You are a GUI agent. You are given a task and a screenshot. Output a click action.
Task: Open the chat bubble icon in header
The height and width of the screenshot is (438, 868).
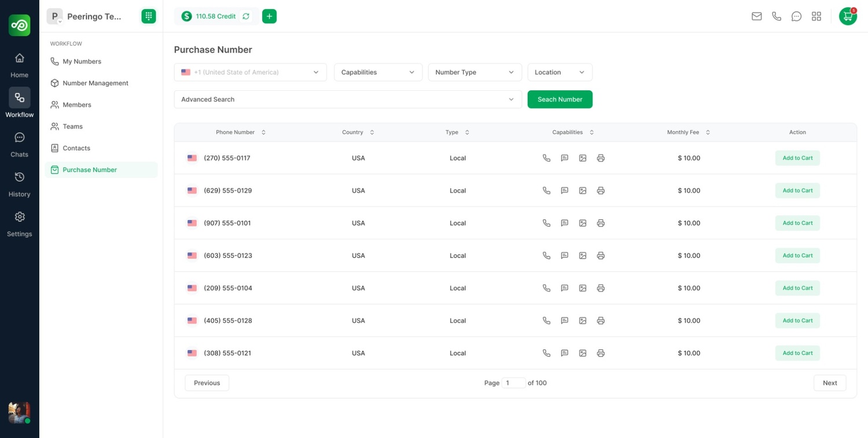coord(796,16)
